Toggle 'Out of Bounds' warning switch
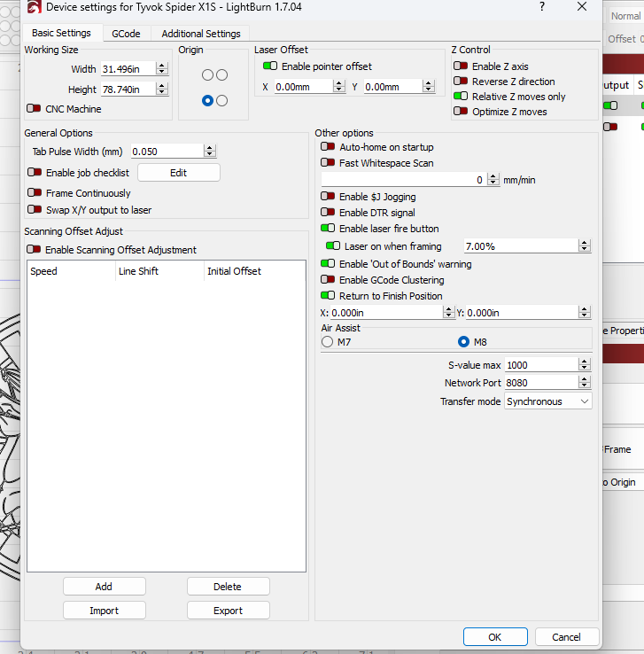Viewport: 644px width, 654px height. 328,263
